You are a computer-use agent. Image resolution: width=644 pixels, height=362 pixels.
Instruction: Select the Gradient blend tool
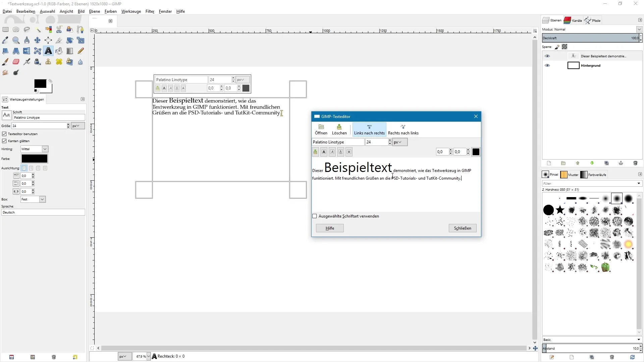(70, 51)
